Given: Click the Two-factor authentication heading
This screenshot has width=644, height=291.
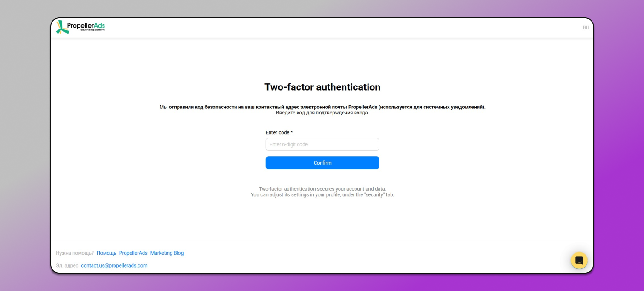Looking at the screenshot, I should [322, 87].
